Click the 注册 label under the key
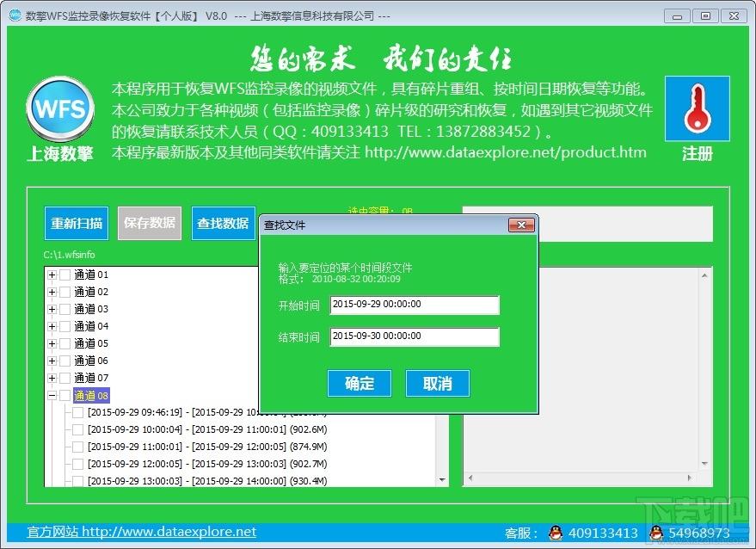This screenshot has height=549, width=756. [698, 154]
